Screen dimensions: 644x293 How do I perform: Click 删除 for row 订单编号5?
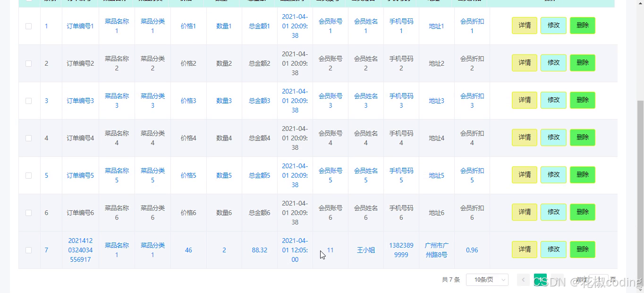click(x=583, y=175)
